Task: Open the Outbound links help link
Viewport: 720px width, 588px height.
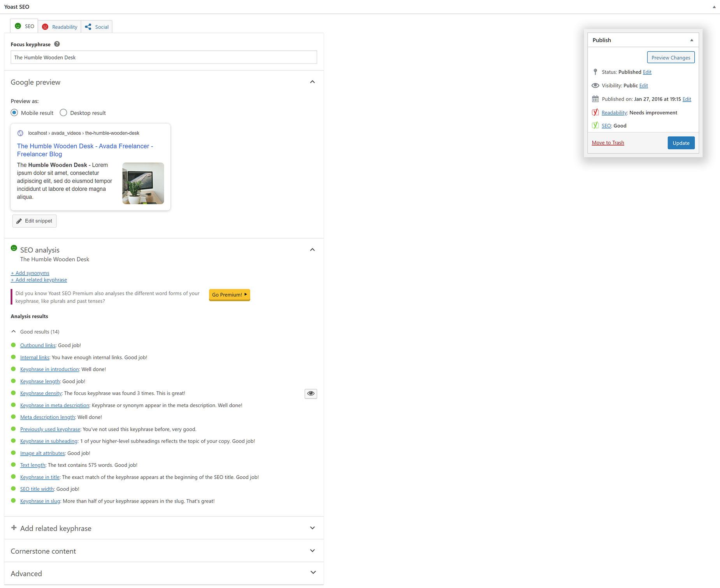Action: click(38, 345)
